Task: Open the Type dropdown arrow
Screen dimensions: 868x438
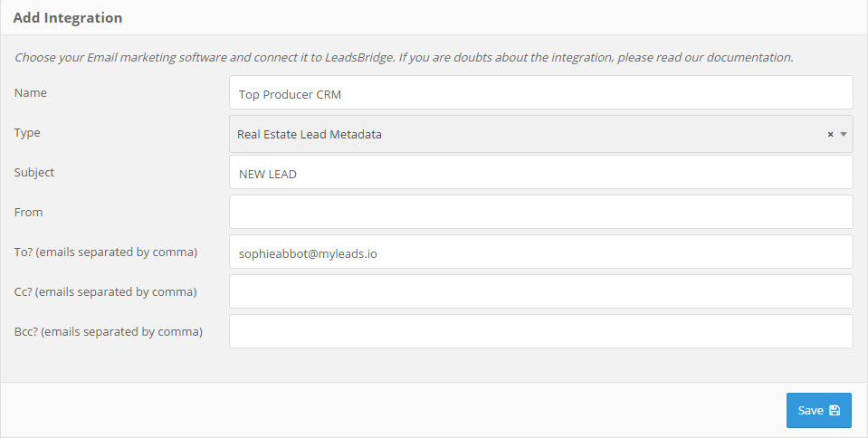Action: pos(844,134)
